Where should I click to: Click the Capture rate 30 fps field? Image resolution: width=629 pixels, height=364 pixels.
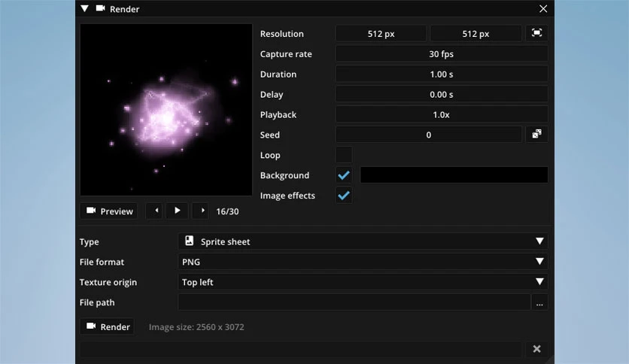click(441, 53)
